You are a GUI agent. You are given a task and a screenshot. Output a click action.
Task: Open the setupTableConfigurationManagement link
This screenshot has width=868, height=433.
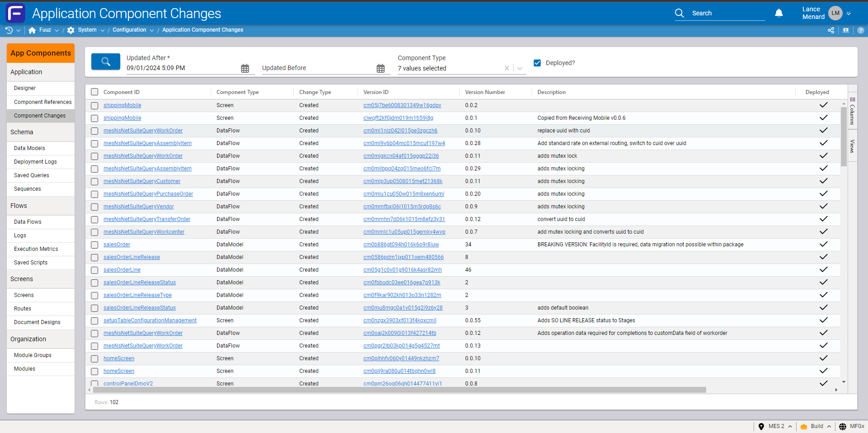coord(150,320)
